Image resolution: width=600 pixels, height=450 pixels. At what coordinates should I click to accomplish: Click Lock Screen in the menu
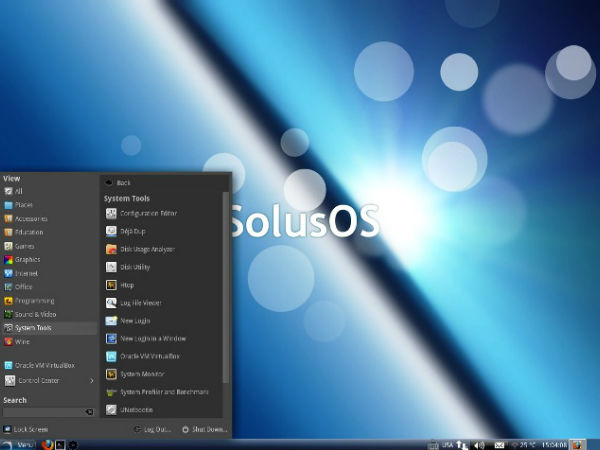[x=30, y=429]
